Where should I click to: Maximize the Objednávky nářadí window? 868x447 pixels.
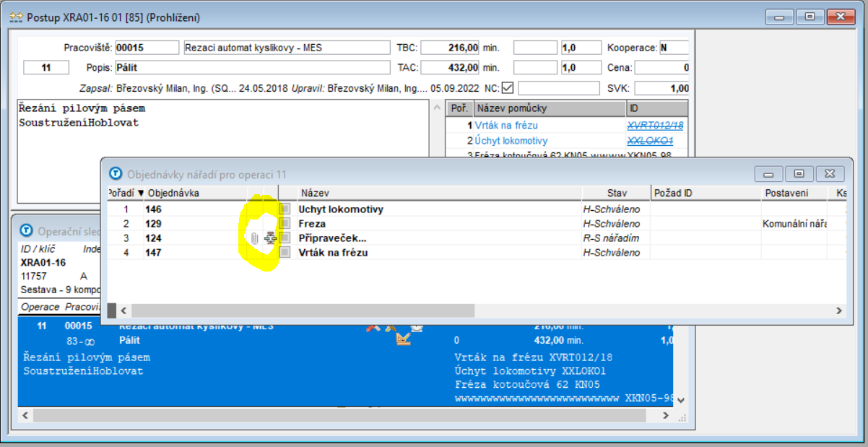(x=799, y=174)
